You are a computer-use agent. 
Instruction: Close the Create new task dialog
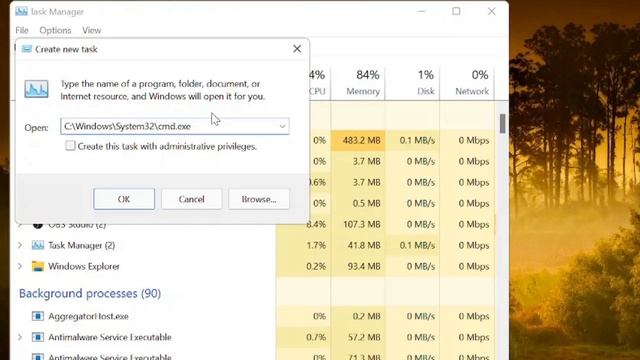(297, 49)
